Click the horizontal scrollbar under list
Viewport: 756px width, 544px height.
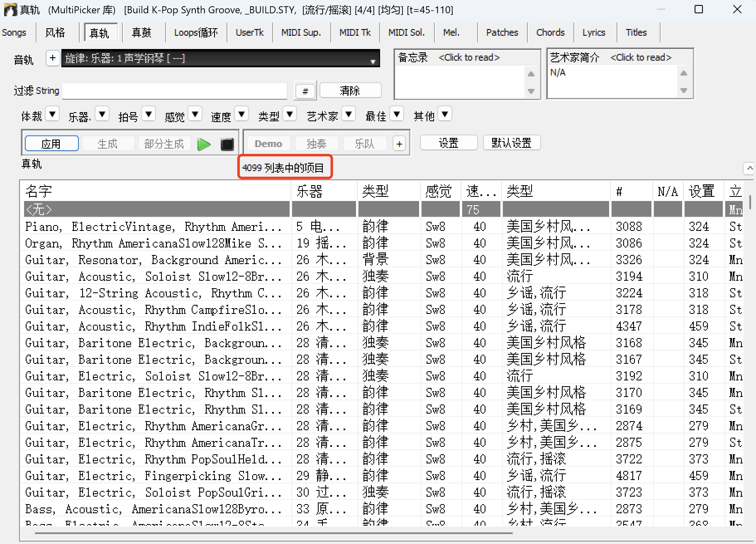pos(274,533)
